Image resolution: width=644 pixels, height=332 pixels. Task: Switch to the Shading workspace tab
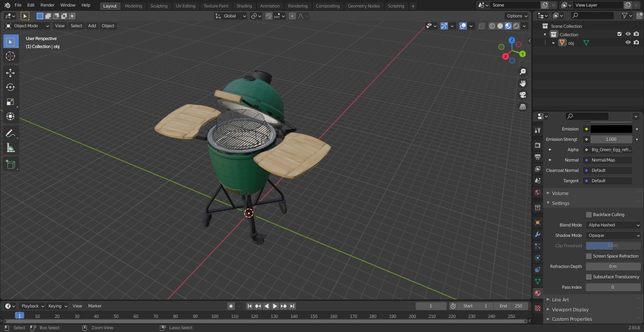coord(244,6)
